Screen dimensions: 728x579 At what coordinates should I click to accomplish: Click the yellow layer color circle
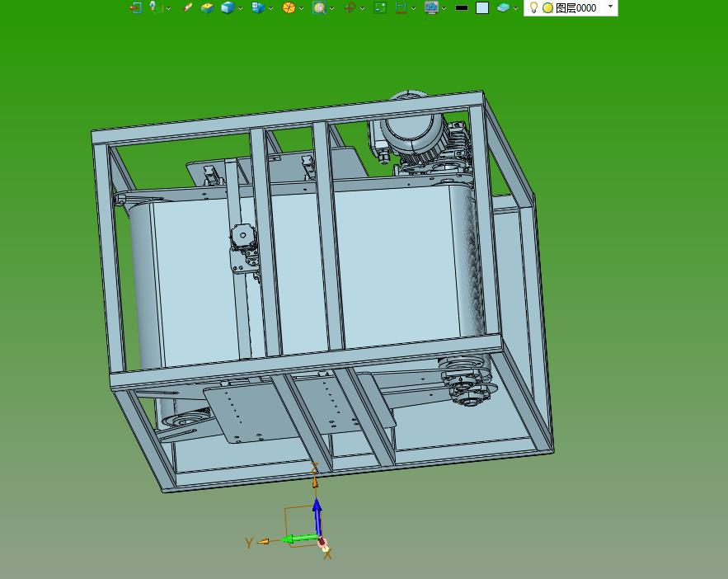tap(548, 8)
